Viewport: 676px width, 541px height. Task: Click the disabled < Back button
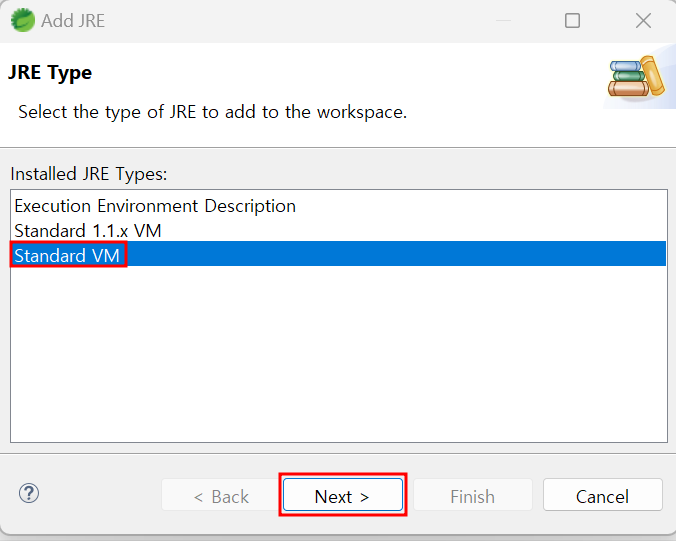tap(221, 494)
